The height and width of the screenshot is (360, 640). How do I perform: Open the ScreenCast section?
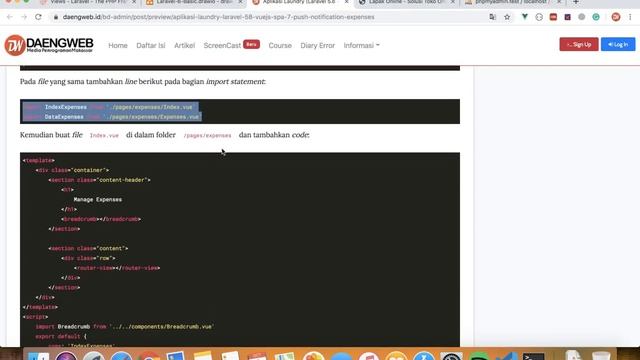pos(222,45)
